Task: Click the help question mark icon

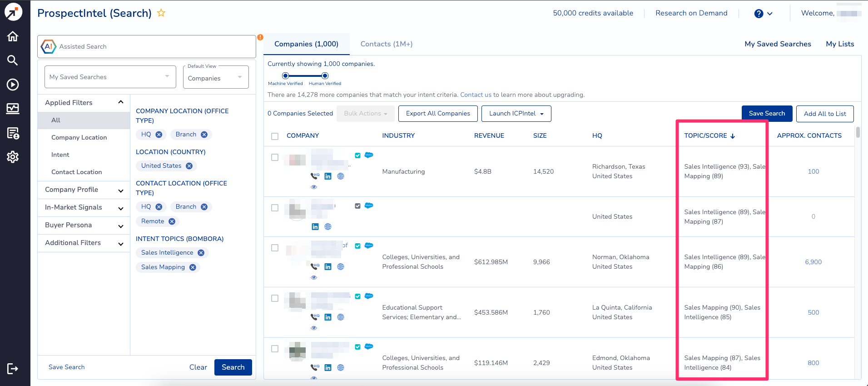Action: [x=759, y=14]
